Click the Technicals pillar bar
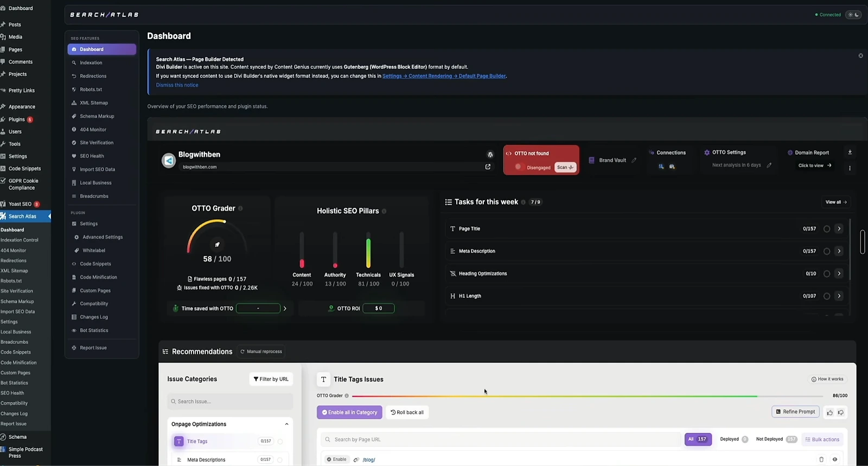868x466 pixels. tap(368, 250)
